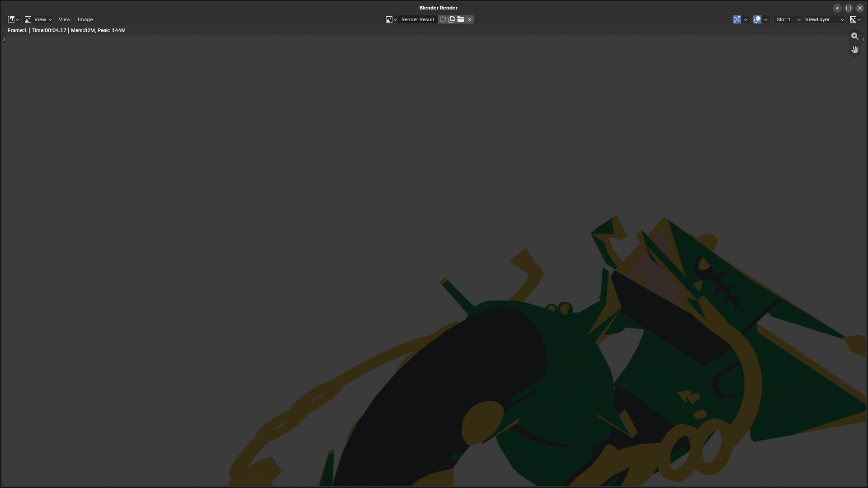Viewport: 868px width, 488px height.
Task: Browse linked images dropdown
Action: pyautogui.click(x=391, y=19)
